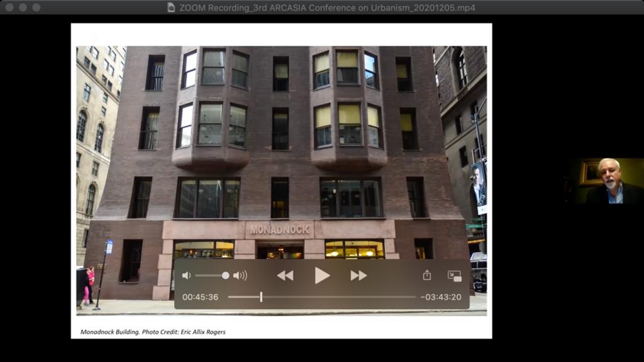Image resolution: width=644 pixels, height=362 pixels.
Task: Play the paused conference recording
Action: click(322, 275)
